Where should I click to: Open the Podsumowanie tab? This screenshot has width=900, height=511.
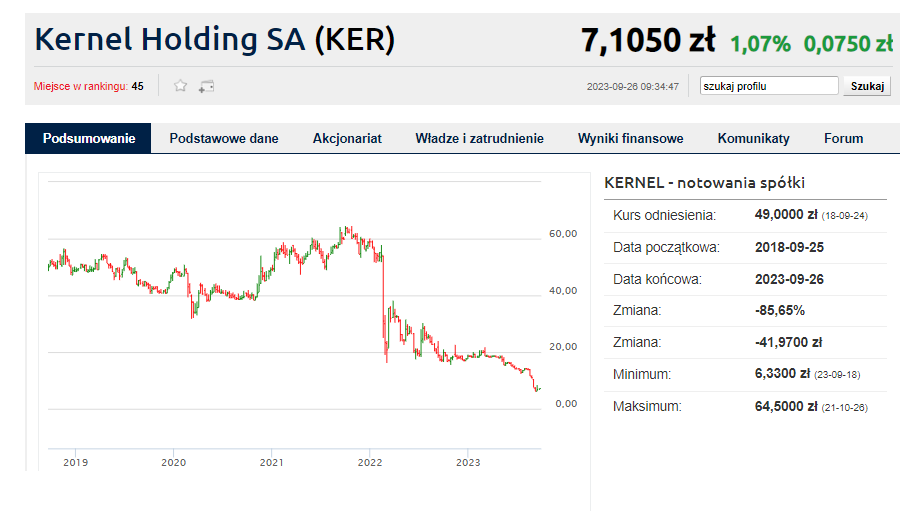click(89, 139)
